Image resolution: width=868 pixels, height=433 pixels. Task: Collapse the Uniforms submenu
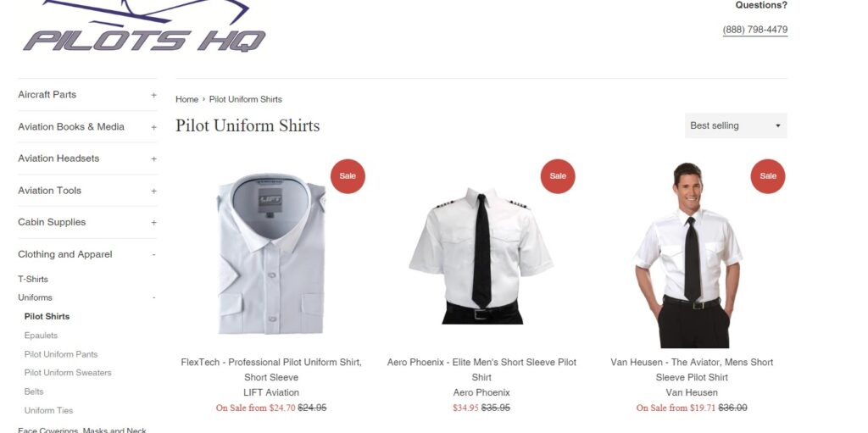pos(153,298)
